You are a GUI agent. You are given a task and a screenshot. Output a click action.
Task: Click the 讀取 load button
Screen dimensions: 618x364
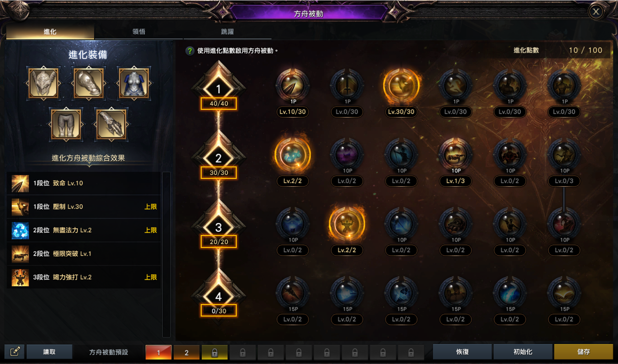pos(49,352)
